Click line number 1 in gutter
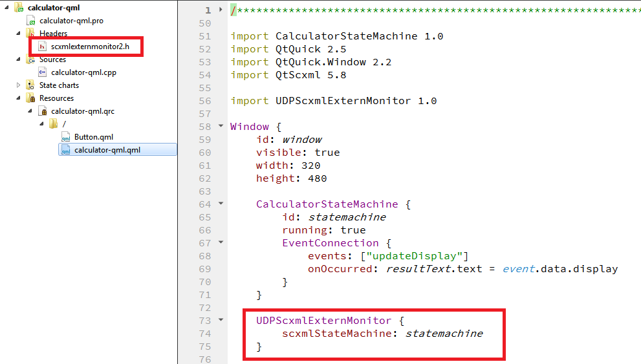 (x=208, y=10)
